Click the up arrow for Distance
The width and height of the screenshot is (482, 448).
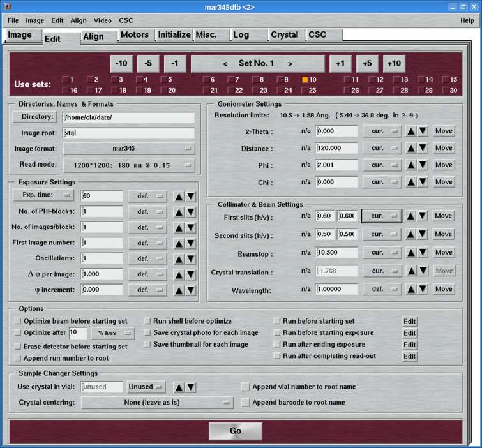click(x=410, y=148)
